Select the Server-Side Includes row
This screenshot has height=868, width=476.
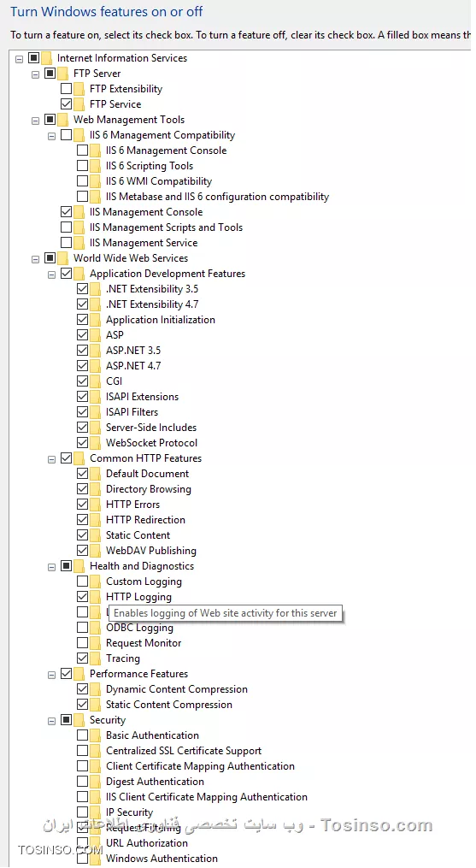[x=151, y=428]
